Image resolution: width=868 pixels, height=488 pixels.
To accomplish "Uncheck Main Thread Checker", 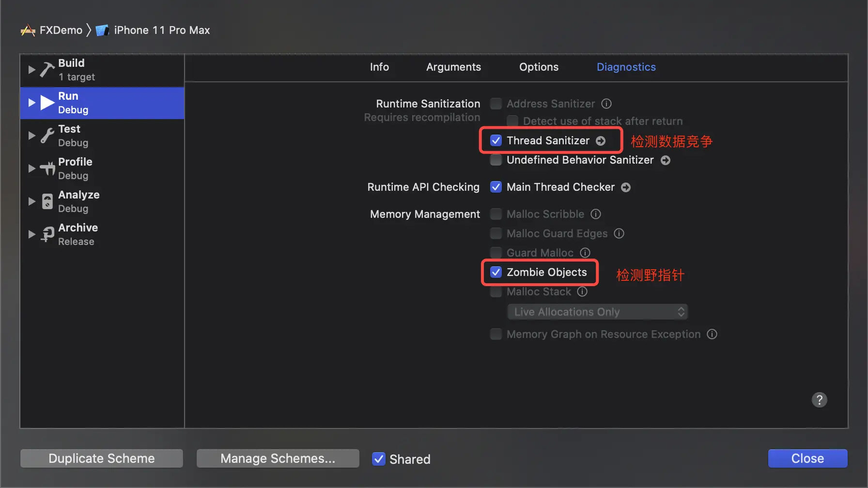I will [x=496, y=187].
